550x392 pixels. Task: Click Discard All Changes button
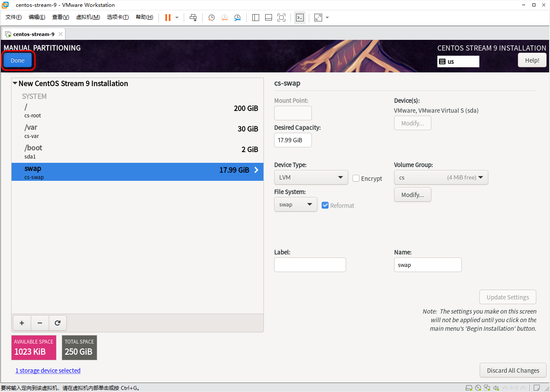[x=513, y=370]
